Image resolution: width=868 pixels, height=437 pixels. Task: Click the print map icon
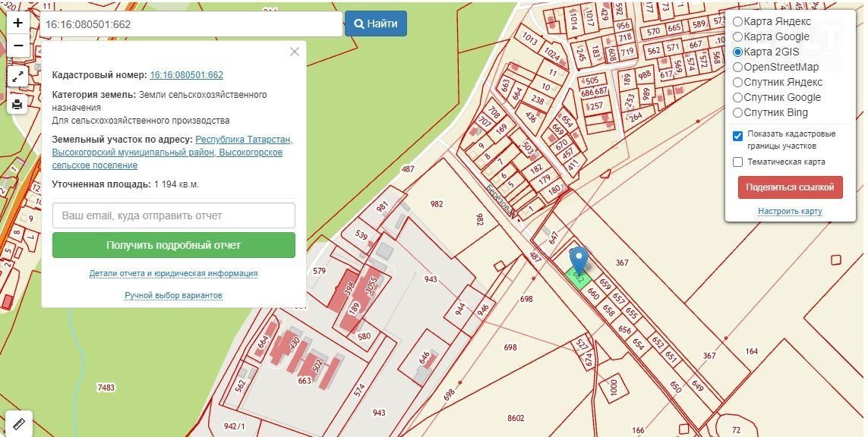[18, 103]
